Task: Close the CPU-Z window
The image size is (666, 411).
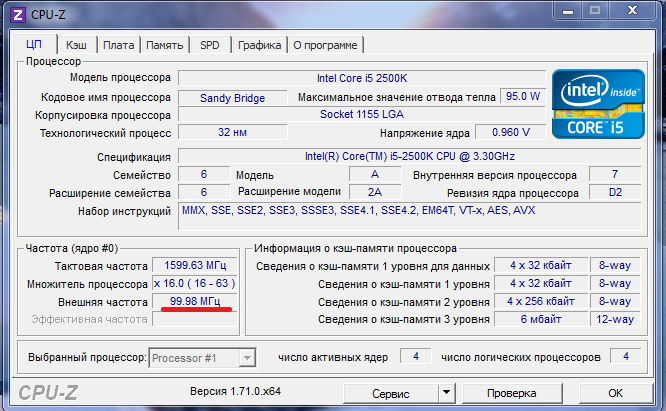Action: (632, 11)
